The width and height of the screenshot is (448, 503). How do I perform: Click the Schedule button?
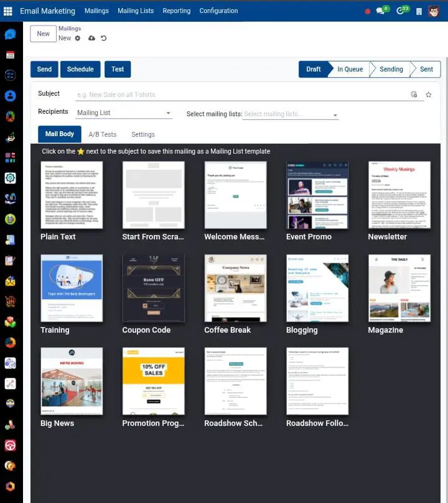pyautogui.click(x=80, y=69)
